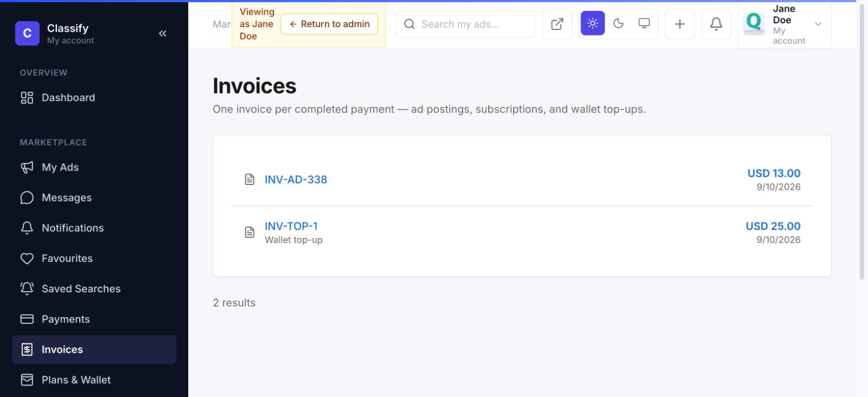Viewport: 868px width, 397px height.
Task: Open site in new tab icon
Action: (x=557, y=24)
